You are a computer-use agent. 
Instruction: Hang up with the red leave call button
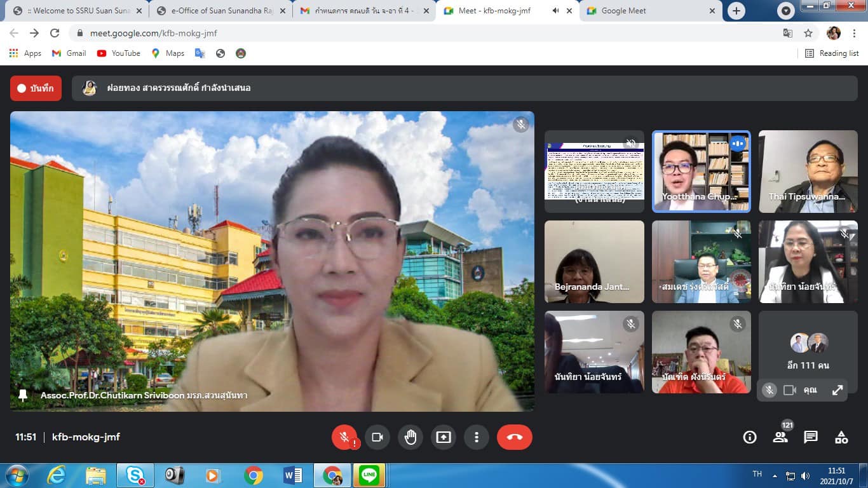click(x=514, y=437)
